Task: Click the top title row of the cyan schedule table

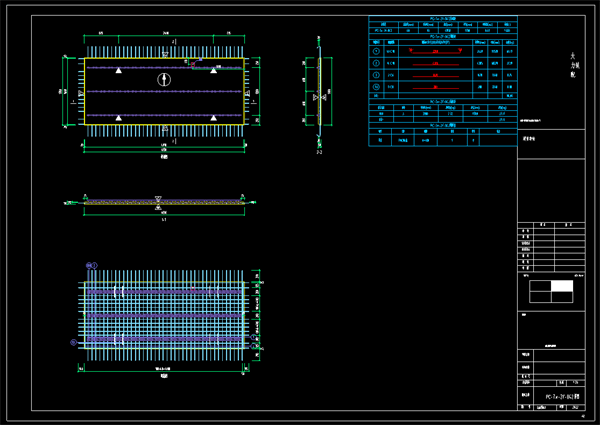Action: click(443, 18)
